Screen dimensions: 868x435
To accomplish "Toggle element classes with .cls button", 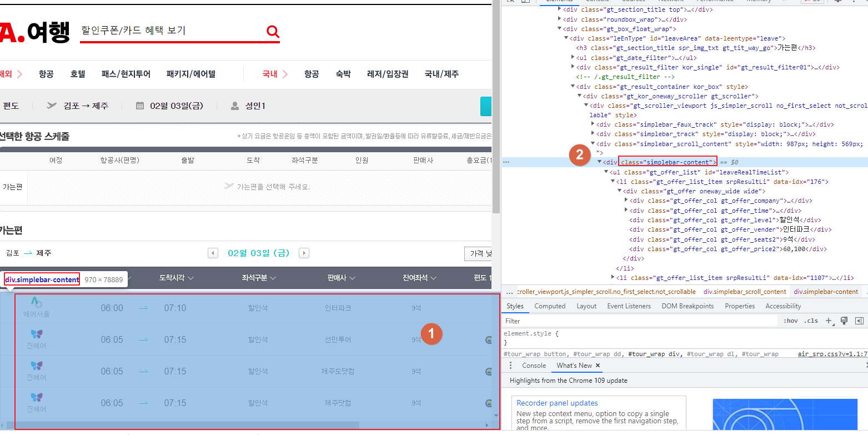I will pos(811,321).
